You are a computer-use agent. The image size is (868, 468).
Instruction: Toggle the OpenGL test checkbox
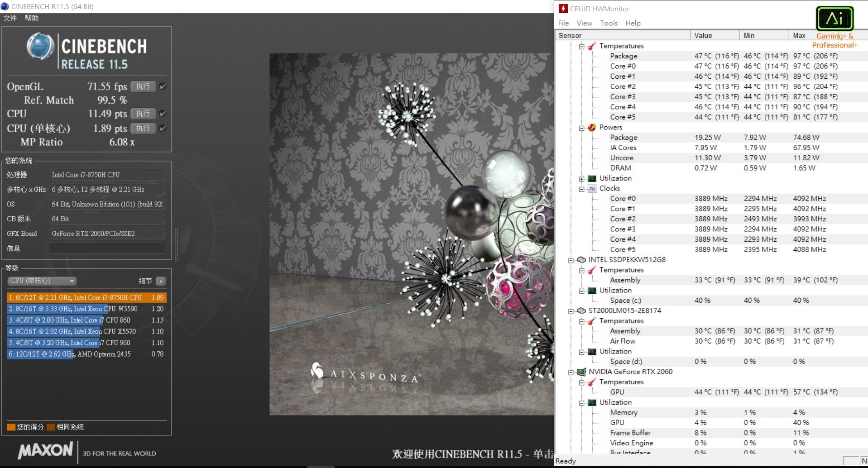tap(163, 86)
